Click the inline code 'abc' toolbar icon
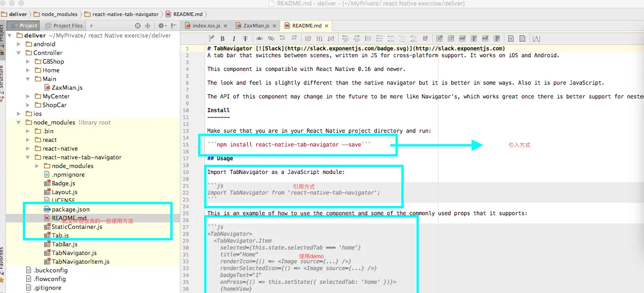Screen dimensions: 644x293 pos(260,38)
